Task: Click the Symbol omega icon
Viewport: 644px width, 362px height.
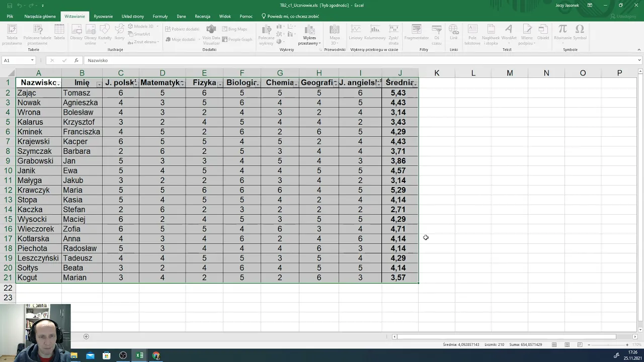Action: tap(580, 32)
